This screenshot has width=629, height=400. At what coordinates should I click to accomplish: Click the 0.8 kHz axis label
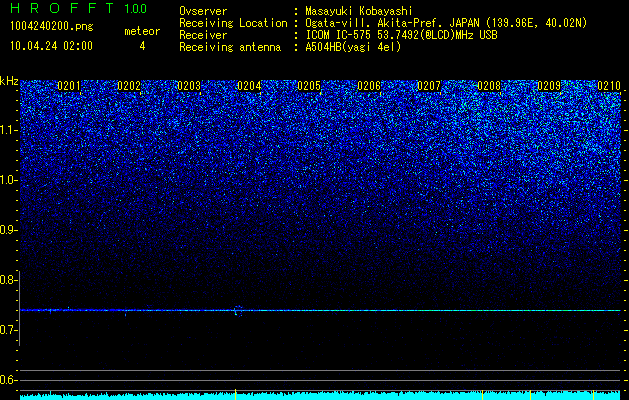9,280
